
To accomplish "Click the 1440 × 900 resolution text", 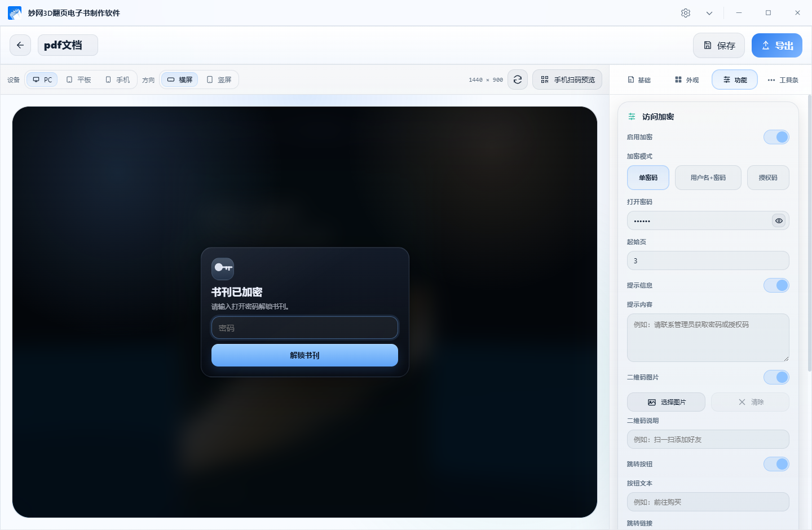I will pyautogui.click(x=486, y=80).
